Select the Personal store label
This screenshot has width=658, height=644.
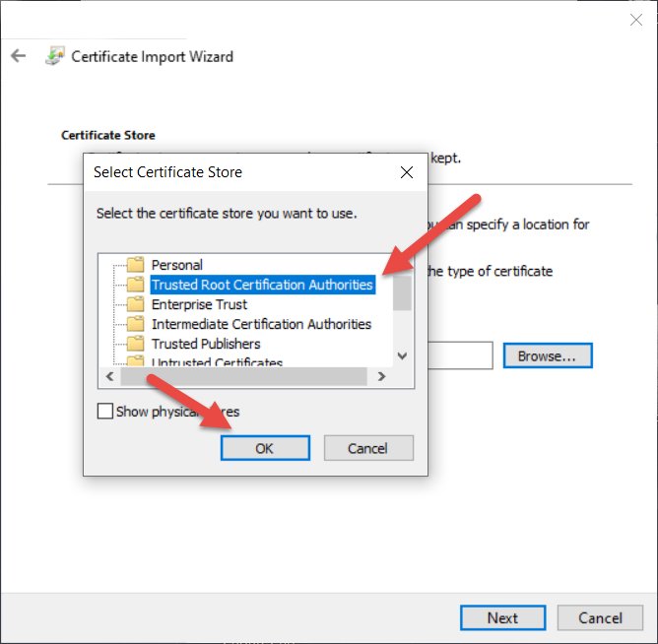tap(177, 265)
